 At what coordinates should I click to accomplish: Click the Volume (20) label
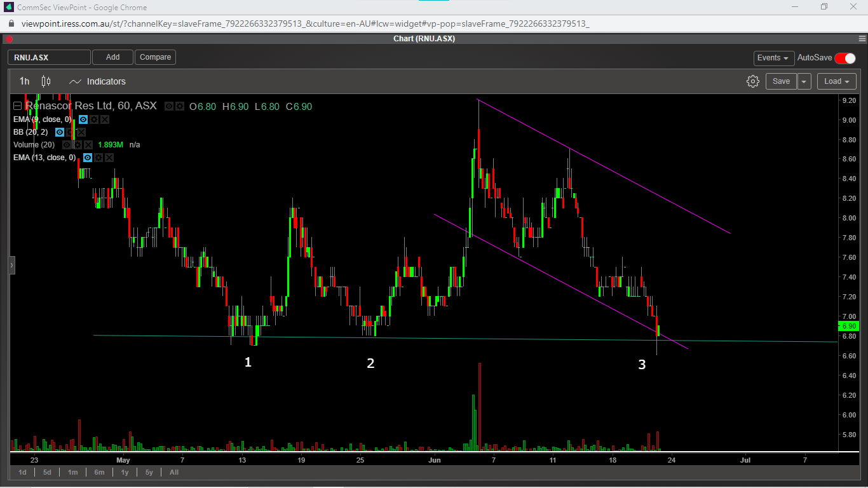[x=34, y=145]
